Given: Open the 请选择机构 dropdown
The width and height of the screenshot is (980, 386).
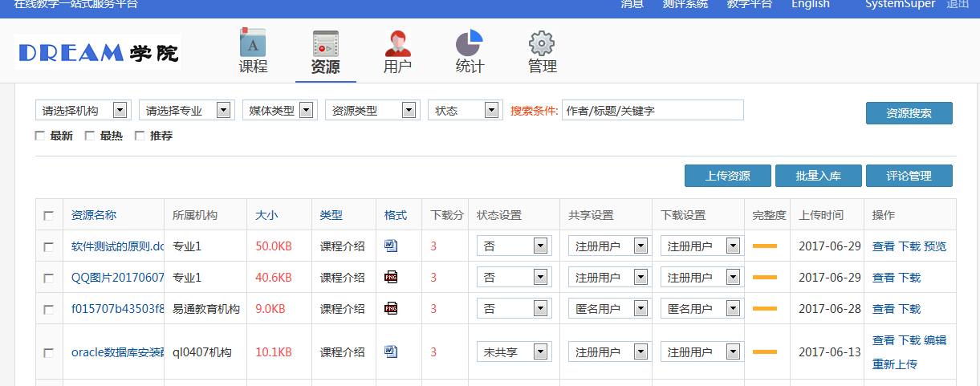Looking at the screenshot, I should click(x=83, y=110).
